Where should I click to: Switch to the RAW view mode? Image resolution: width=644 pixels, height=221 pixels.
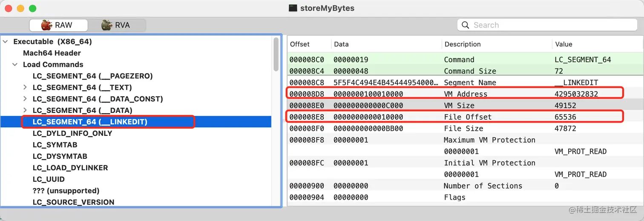tap(58, 25)
